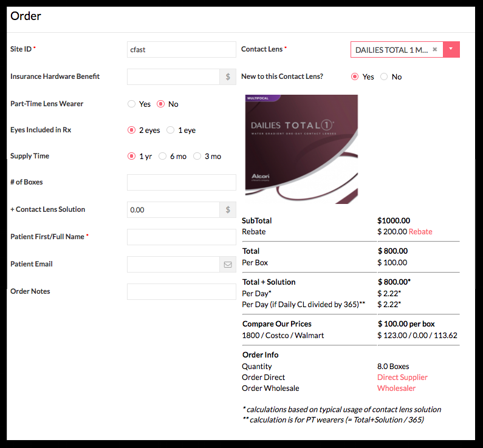The height and width of the screenshot is (448, 483).
Task: Focus the Patient First/Full Name field
Action: coord(182,237)
